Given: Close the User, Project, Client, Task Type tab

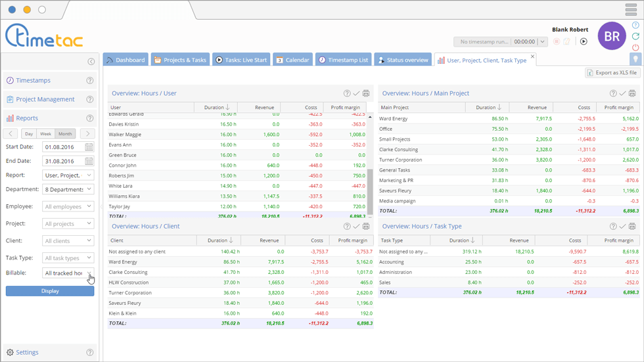Looking at the screenshot, I should [532, 57].
